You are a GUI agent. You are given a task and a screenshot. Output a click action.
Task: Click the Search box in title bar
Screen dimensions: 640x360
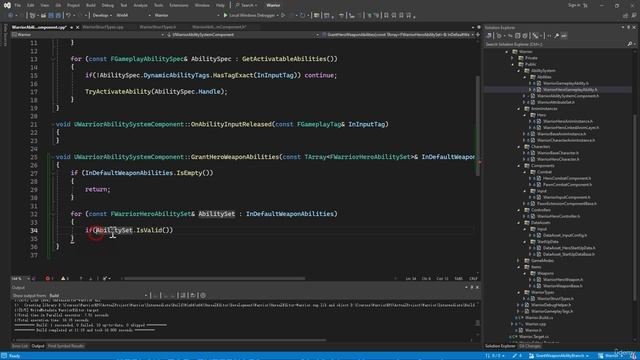coord(246,5)
